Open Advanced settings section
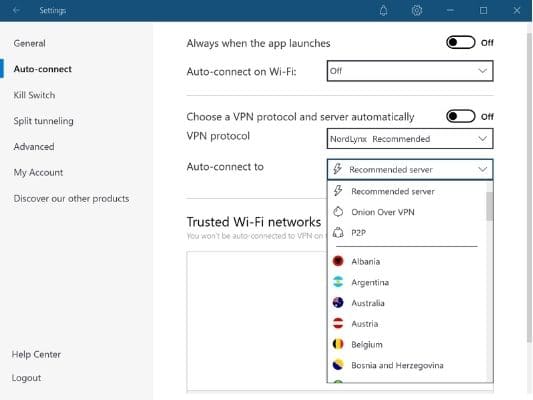Viewport: 533px width, 400px height. point(34,147)
